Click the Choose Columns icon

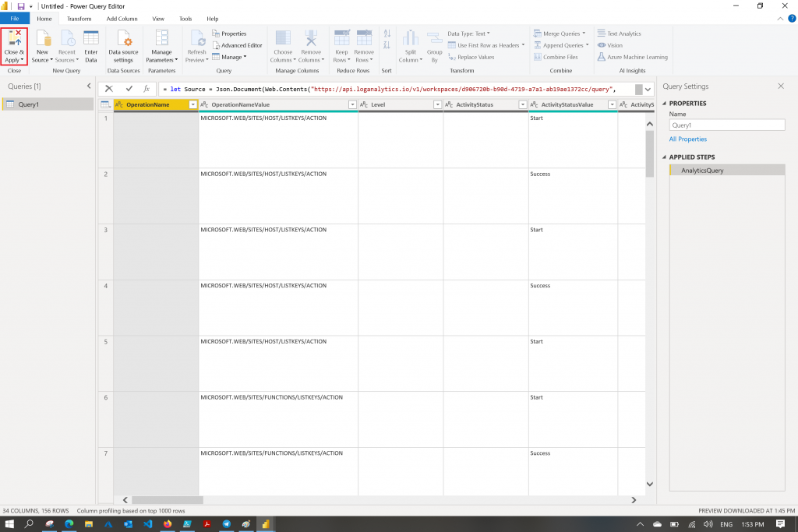[x=283, y=39]
